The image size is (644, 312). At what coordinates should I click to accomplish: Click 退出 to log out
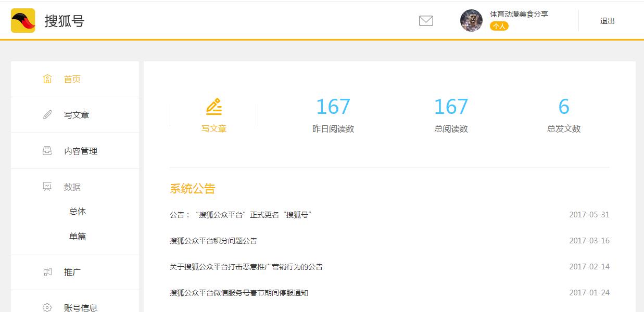(608, 21)
